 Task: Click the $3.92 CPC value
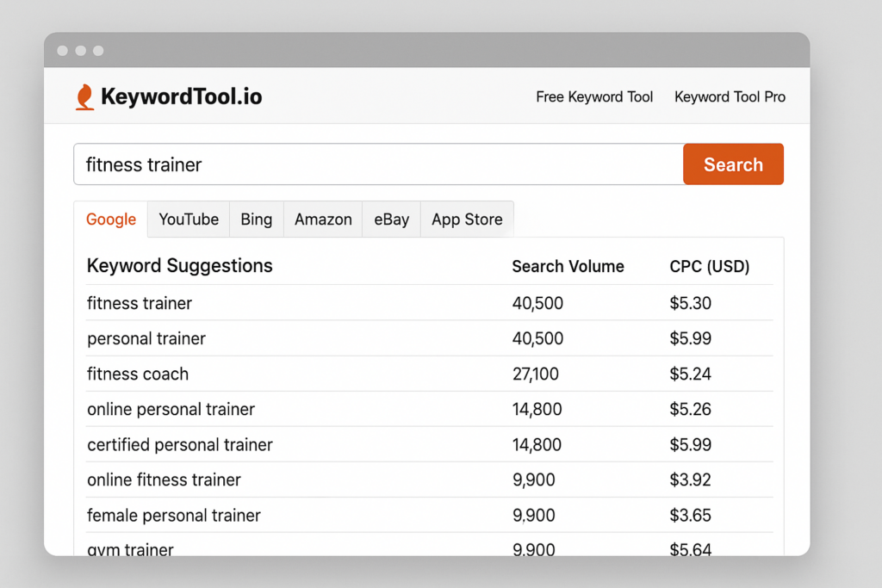pos(690,480)
